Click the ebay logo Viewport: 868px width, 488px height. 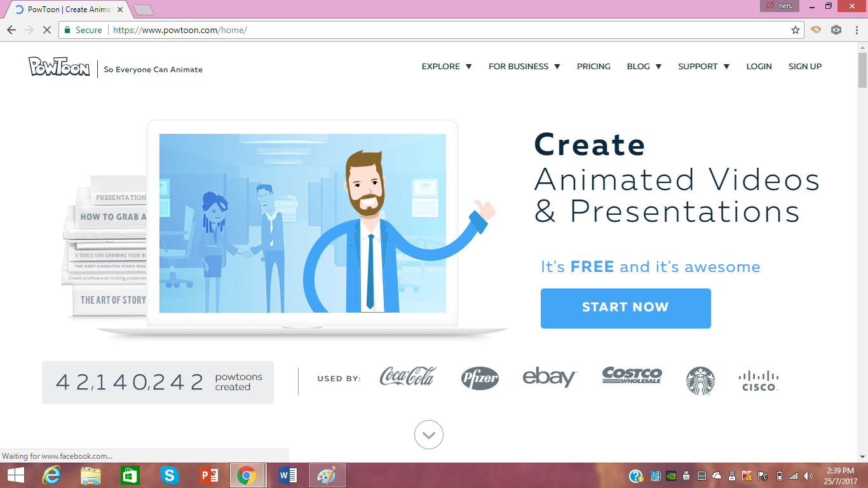tap(550, 377)
